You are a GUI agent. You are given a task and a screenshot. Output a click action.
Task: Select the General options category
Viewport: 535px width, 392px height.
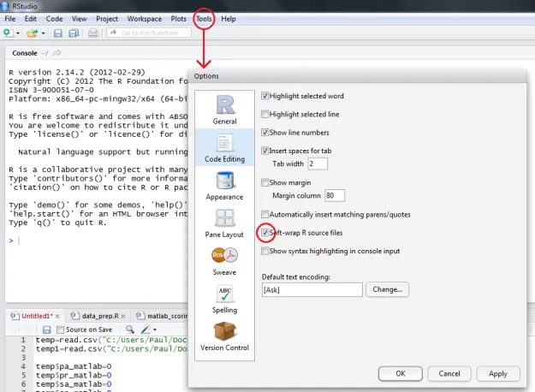coord(224,110)
